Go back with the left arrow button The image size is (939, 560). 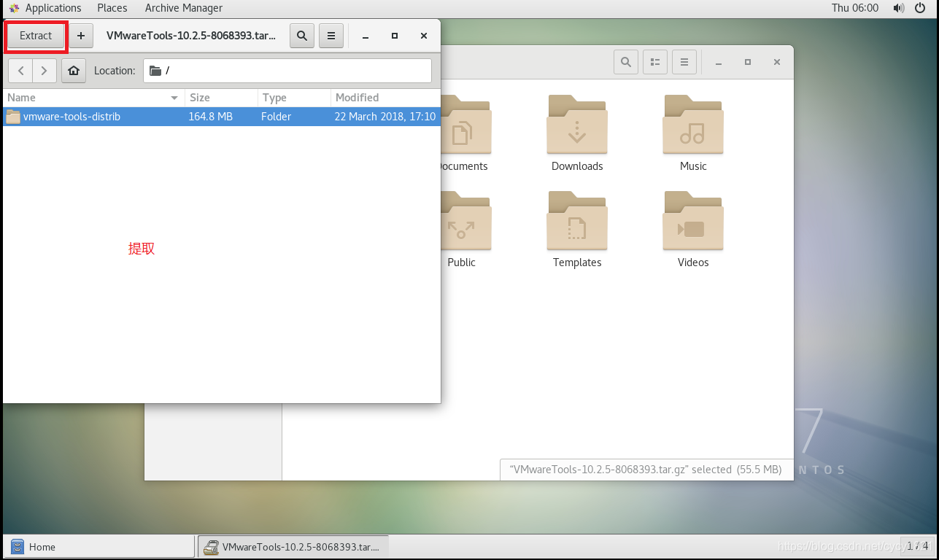coord(20,71)
